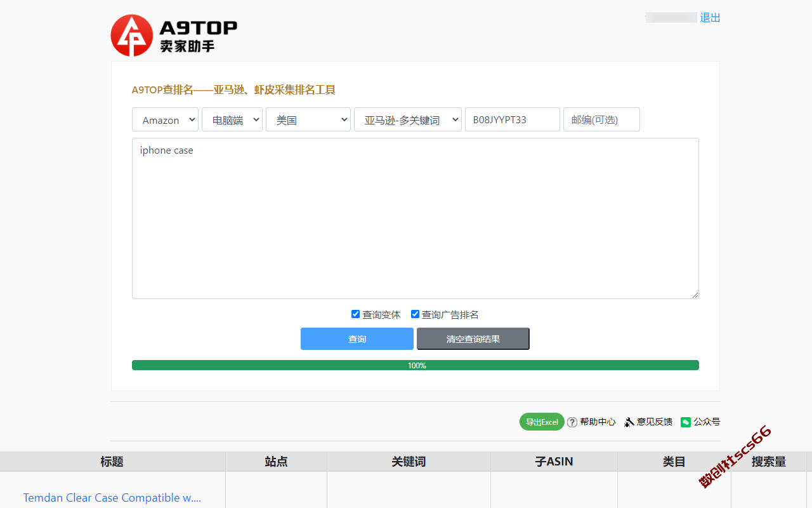The height and width of the screenshot is (508, 812).
Task: Open the 电脑端 device dropdown
Action: tap(232, 119)
